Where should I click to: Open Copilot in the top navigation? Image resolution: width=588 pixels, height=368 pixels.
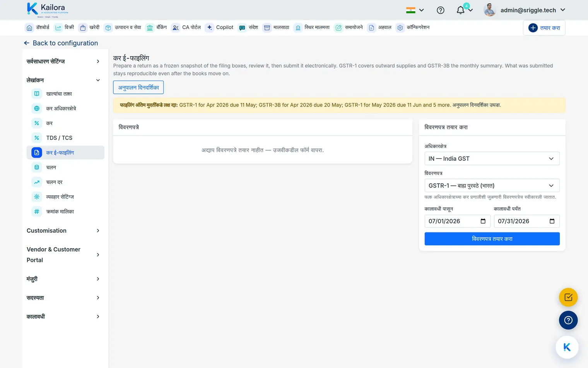(219, 28)
